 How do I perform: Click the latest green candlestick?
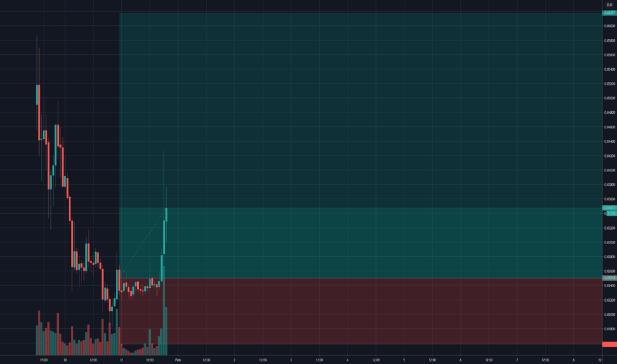[166, 214]
